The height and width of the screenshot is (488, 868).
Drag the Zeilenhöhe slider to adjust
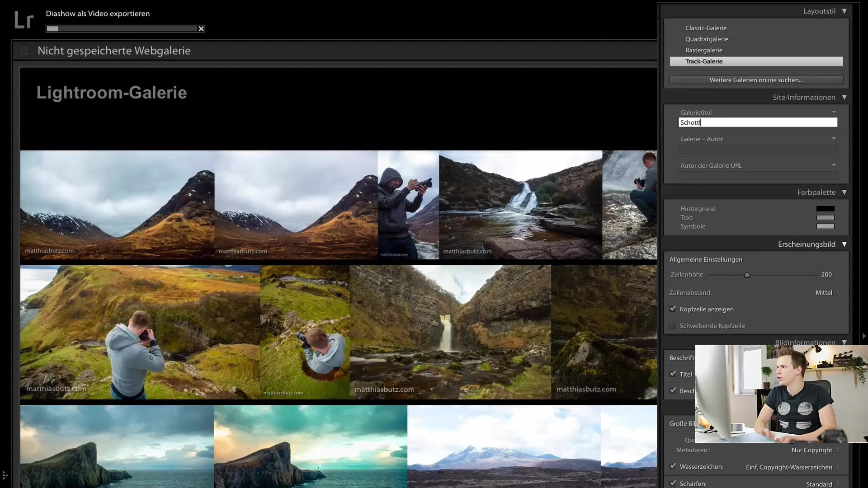pyautogui.click(x=747, y=275)
